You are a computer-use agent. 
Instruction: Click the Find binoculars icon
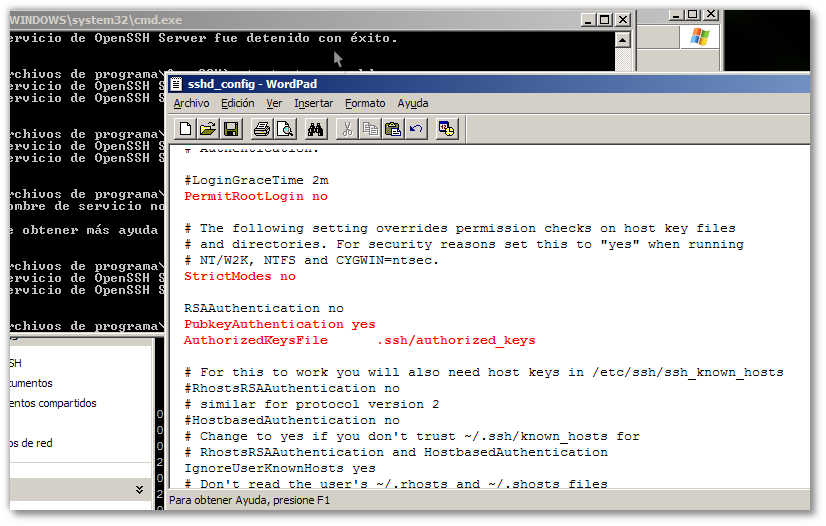click(x=316, y=129)
